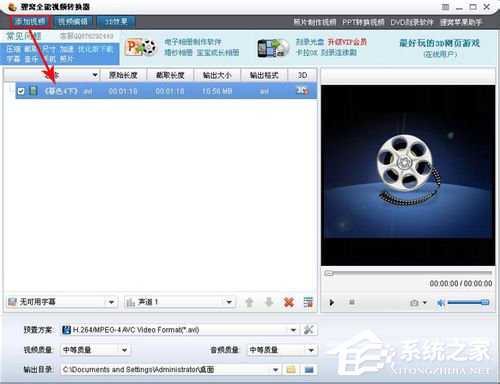Open the 音频质量 quality dropdown
Viewport: 500px width, 384px height.
click(x=281, y=350)
